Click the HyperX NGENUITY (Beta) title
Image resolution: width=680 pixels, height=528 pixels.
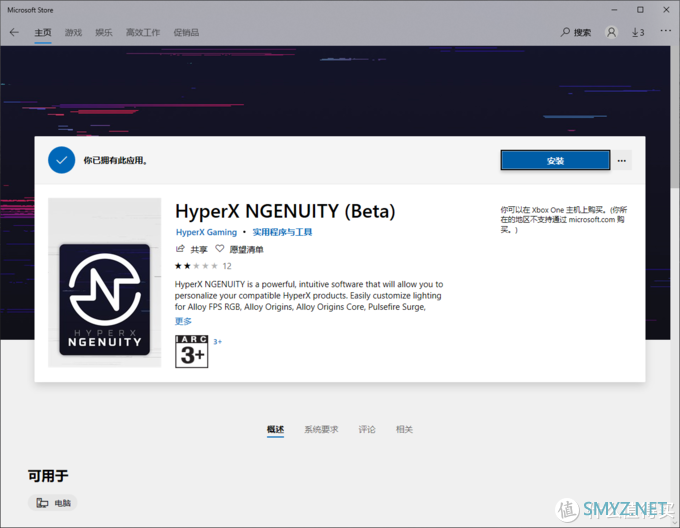(285, 212)
